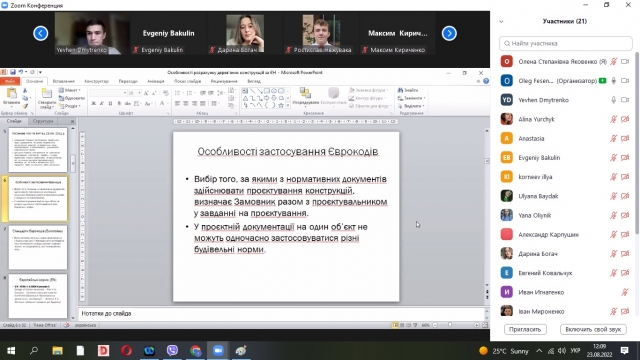Open File Explorer from the taskbar
The image size is (640, 360).
click(x=58, y=351)
